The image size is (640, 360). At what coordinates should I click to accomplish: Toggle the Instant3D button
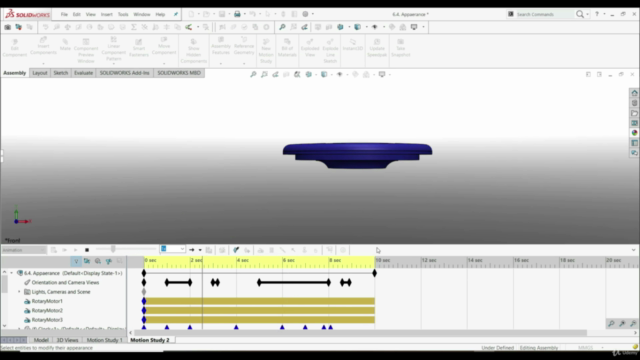tap(353, 45)
